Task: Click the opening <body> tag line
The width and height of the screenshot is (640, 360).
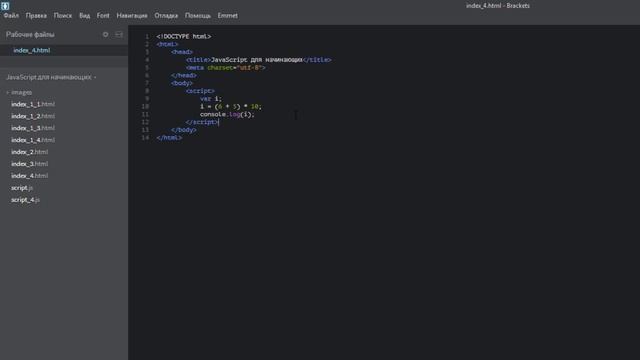Action: click(182, 83)
